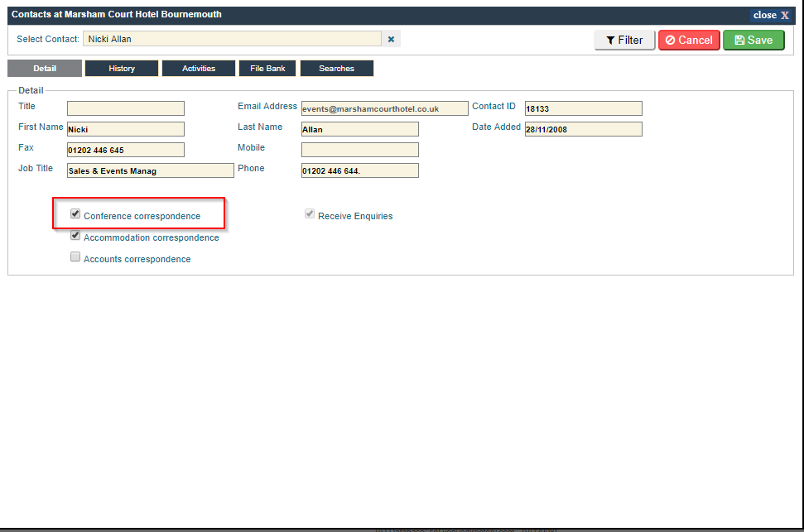This screenshot has width=804, height=532.
Task: Click the Email Address label
Action: pos(267,106)
